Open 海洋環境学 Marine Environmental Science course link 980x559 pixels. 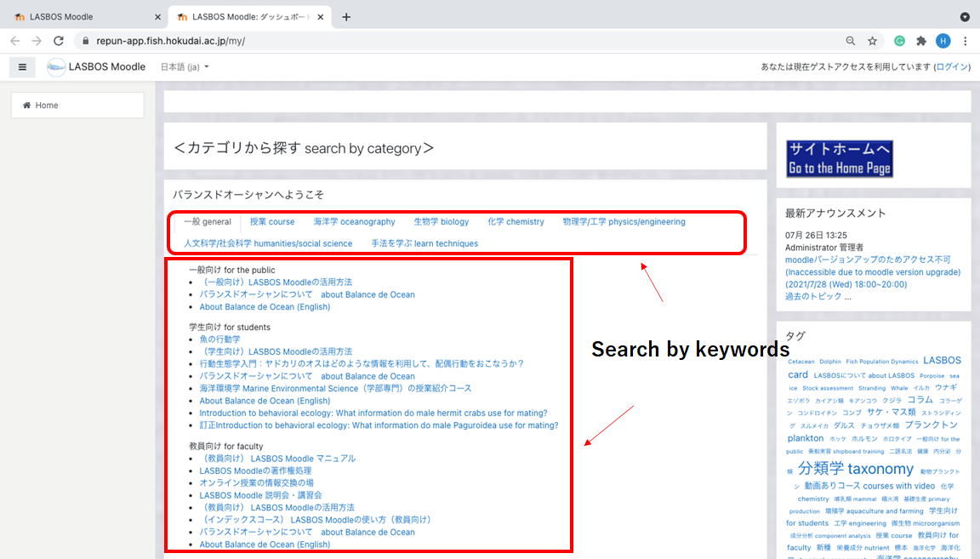coord(335,388)
